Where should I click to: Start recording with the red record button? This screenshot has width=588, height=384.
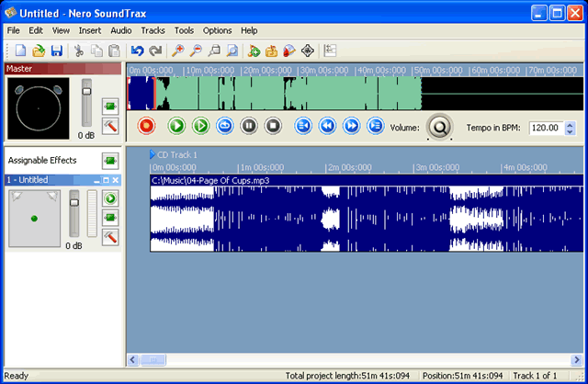pyautogui.click(x=146, y=126)
